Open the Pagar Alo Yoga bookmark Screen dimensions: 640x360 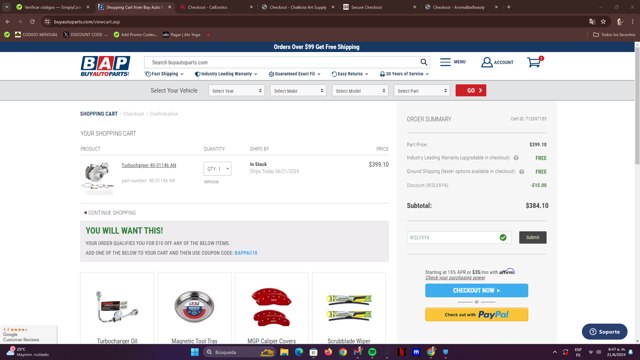pyautogui.click(x=182, y=35)
